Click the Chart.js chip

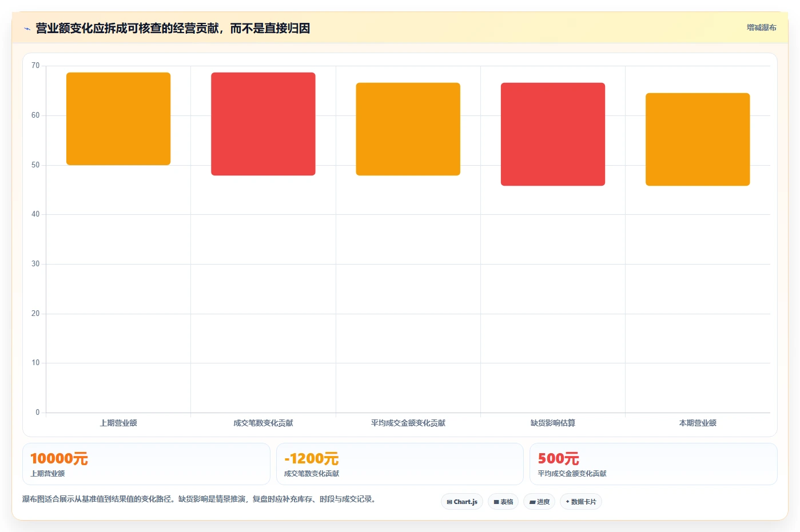pos(462,502)
